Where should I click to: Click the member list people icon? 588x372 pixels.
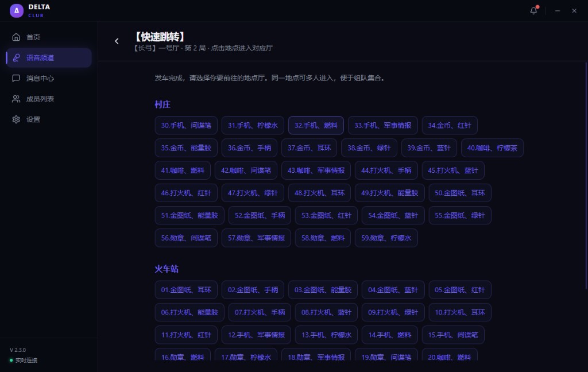[x=16, y=99]
